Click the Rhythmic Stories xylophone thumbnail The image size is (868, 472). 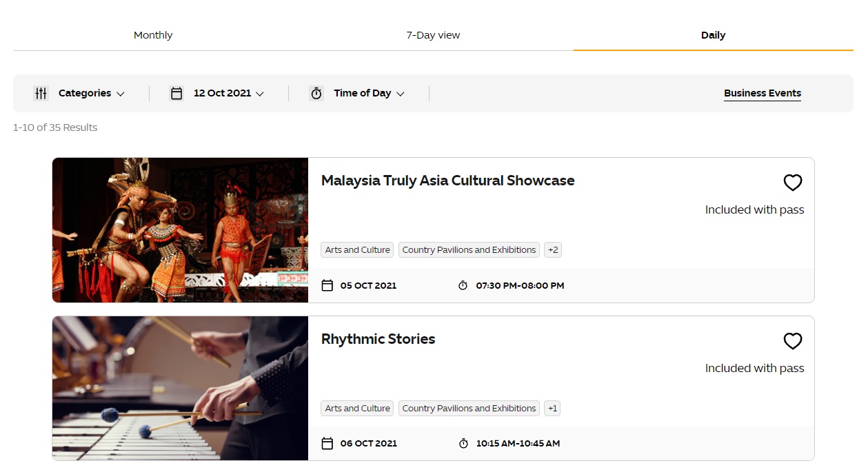click(180, 388)
